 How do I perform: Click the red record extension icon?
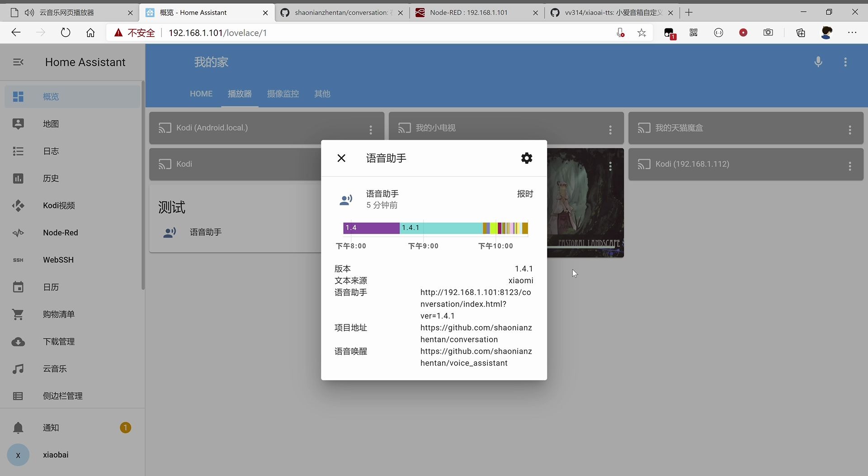(x=743, y=33)
